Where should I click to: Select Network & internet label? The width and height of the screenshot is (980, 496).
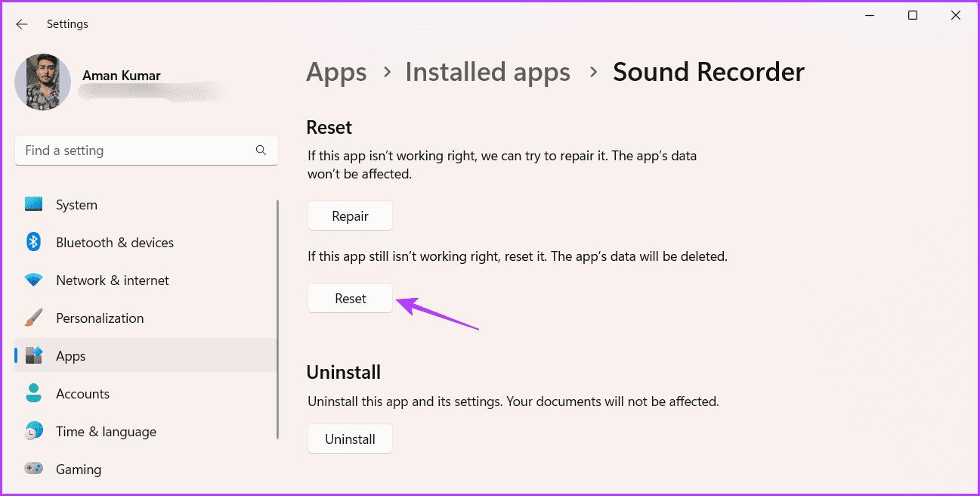pos(113,281)
